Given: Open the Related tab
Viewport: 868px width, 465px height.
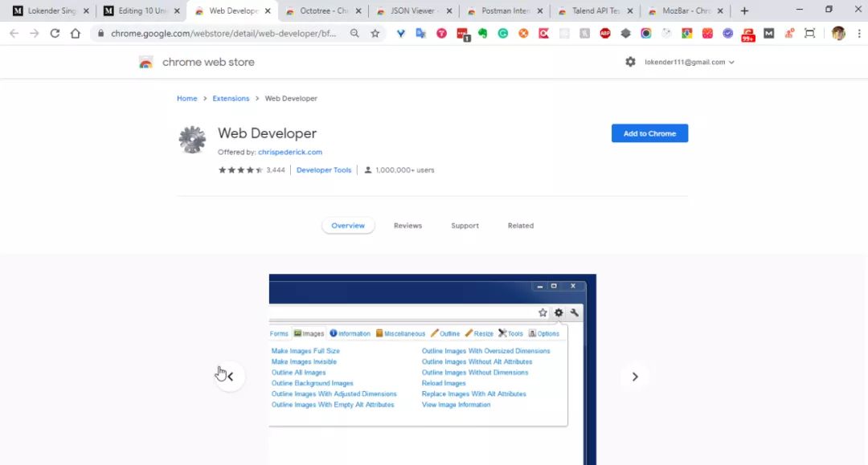Looking at the screenshot, I should click(x=521, y=226).
